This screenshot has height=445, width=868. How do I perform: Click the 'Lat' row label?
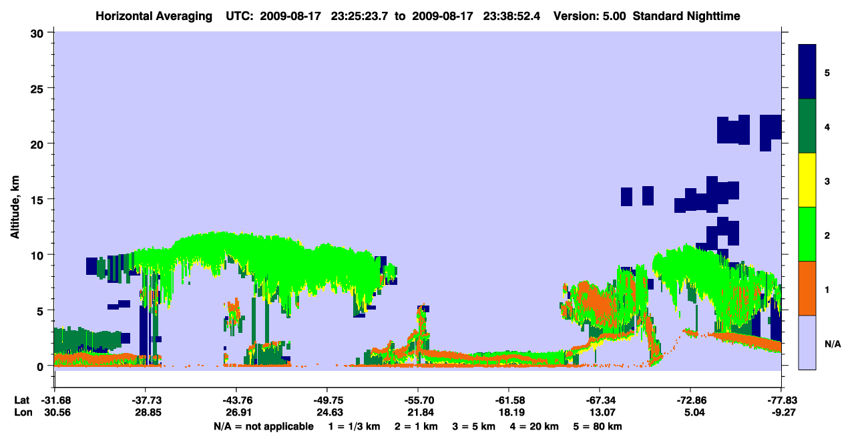point(21,400)
